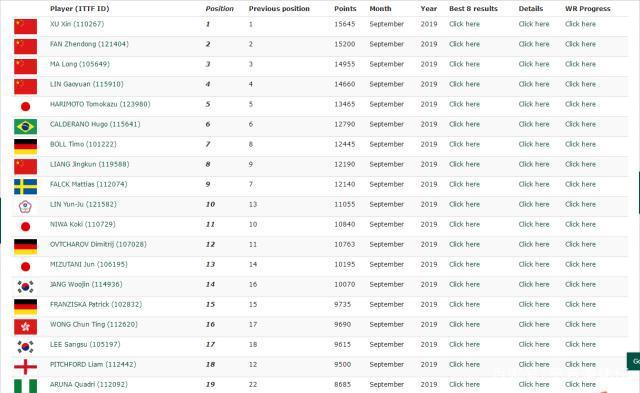Screen dimensions: 640x393
Task: Open Best 8 results for XU Xin
Action: pos(464,24)
